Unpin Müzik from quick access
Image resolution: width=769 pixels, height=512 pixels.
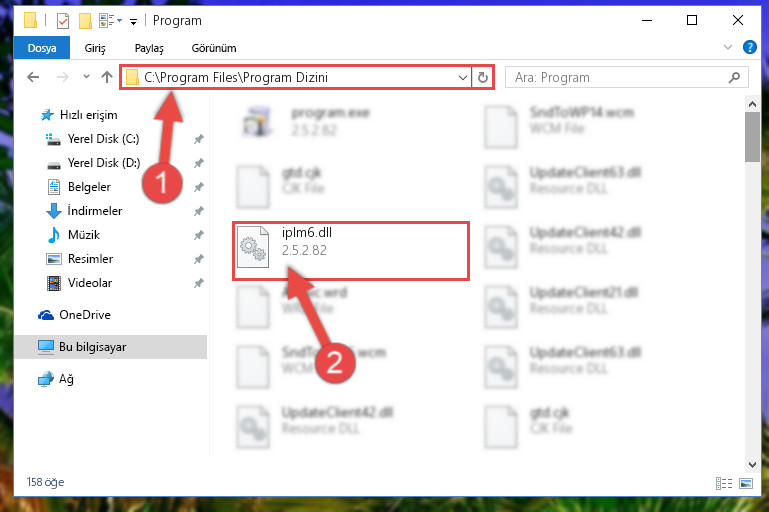point(199,235)
